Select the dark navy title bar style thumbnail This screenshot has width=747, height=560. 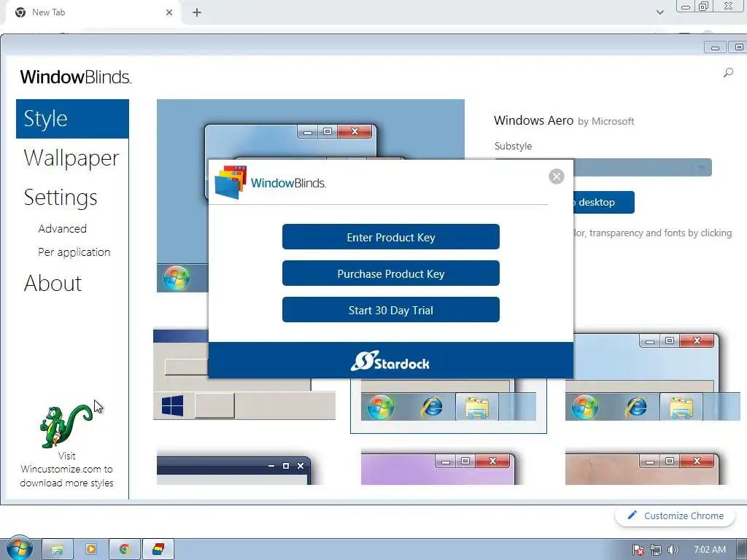click(x=234, y=470)
